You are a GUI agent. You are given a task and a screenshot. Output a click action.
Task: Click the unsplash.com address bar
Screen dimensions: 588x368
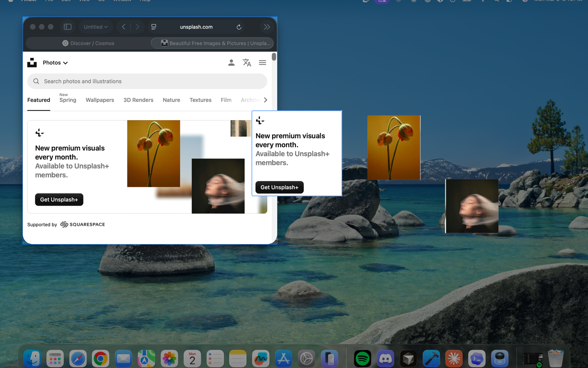[x=196, y=27]
